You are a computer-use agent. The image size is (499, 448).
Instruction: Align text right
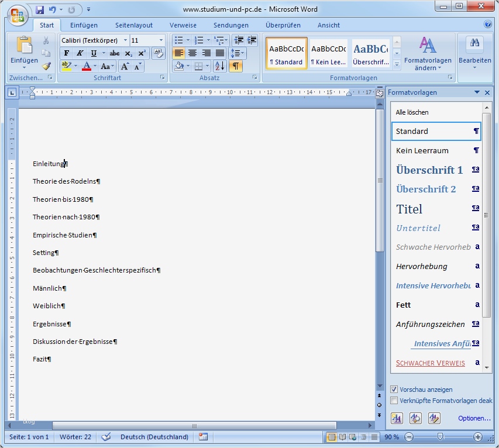(x=207, y=53)
